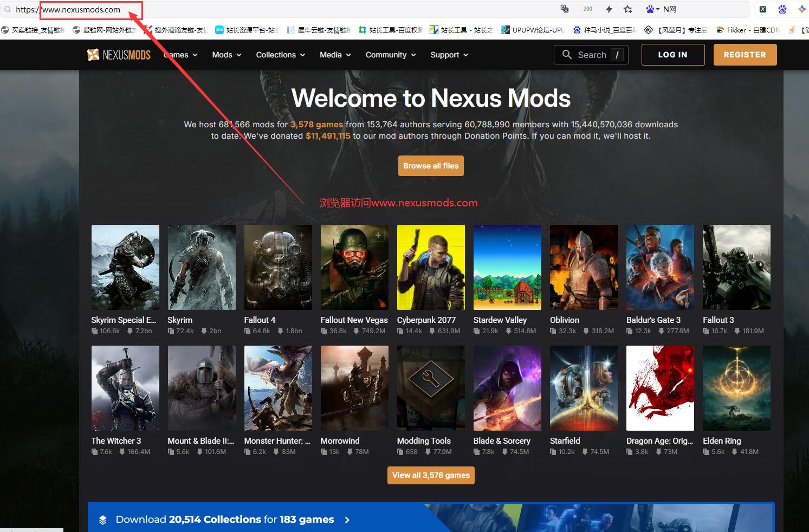Image resolution: width=809 pixels, height=532 pixels.
Task: Open the 爱链网 bookmark
Action: [104, 30]
